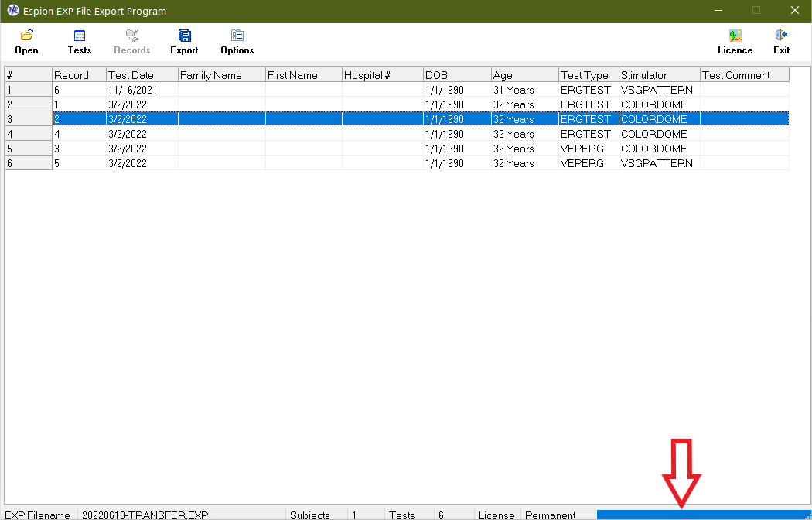Click the Test Type column header
Image resolution: width=812 pixels, height=520 pixels.
pos(589,75)
